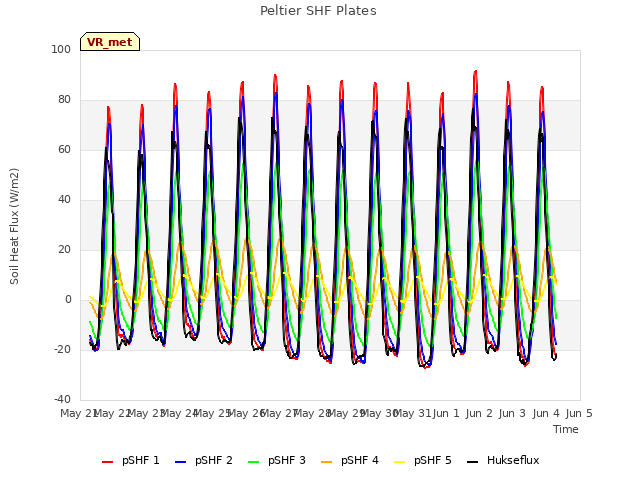
Task: Click the pSHF 5 legend label
Action: tap(433, 460)
